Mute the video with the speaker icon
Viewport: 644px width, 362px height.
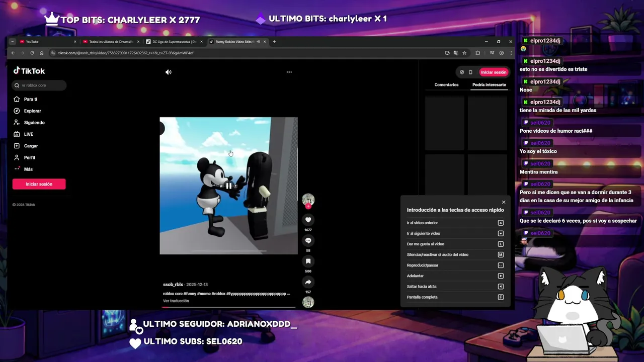point(169,72)
